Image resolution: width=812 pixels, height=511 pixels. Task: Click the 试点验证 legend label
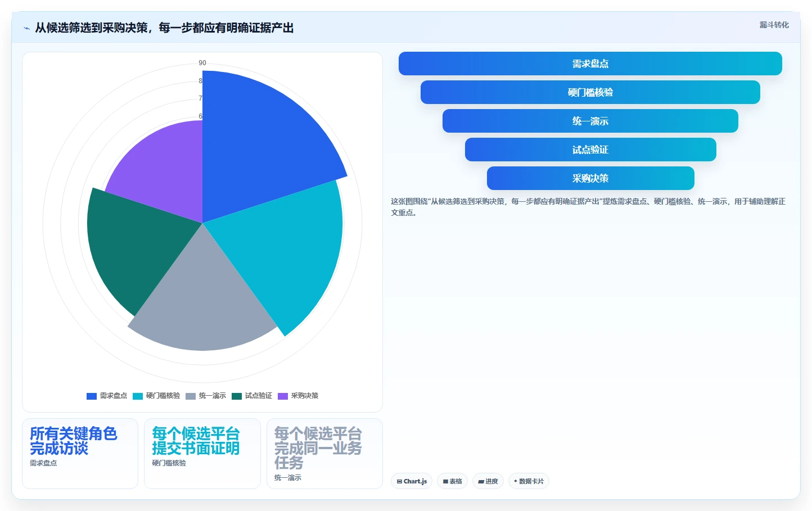tap(259, 396)
